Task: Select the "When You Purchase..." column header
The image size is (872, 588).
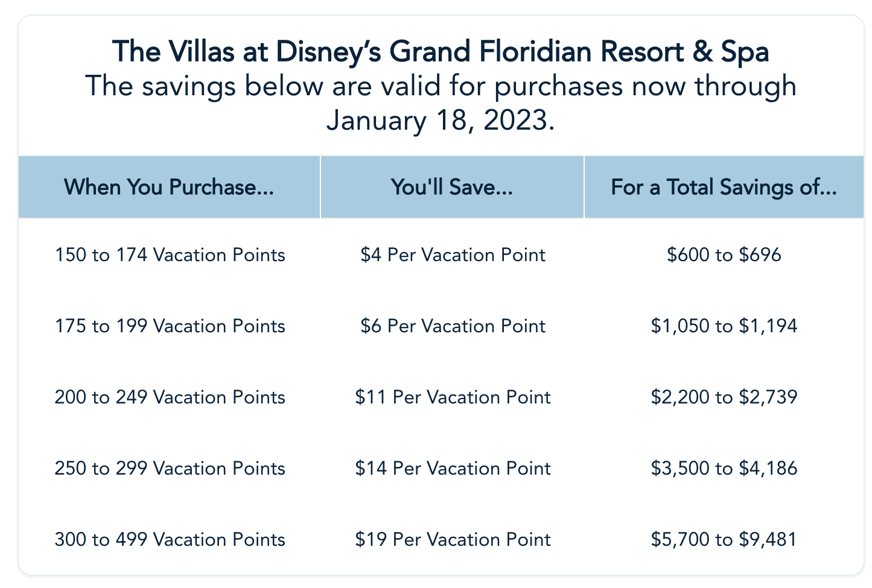Action: (x=169, y=187)
